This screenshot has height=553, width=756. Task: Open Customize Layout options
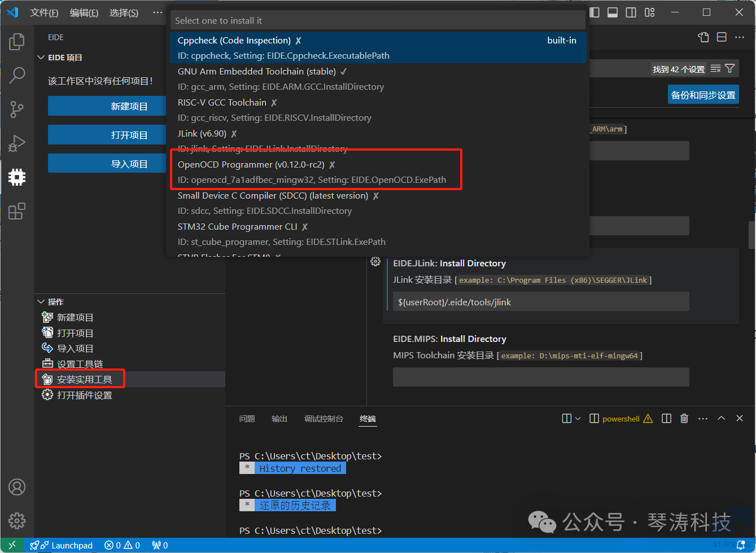(650, 12)
